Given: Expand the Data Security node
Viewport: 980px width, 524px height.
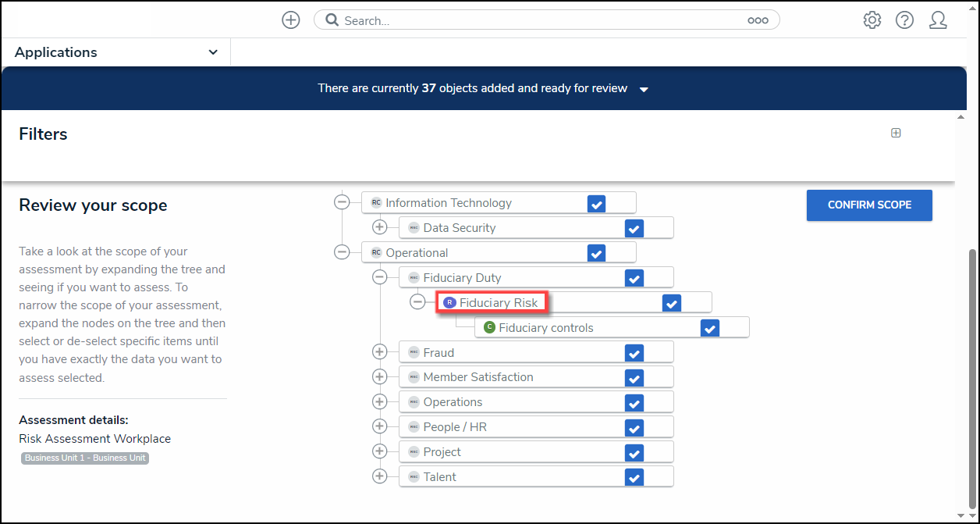Looking at the screenshot, I should 379,227.
